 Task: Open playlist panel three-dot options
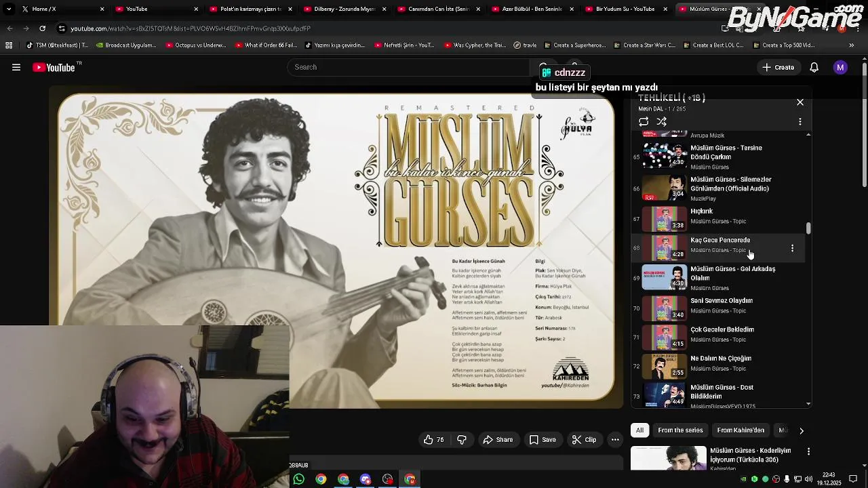800,122
